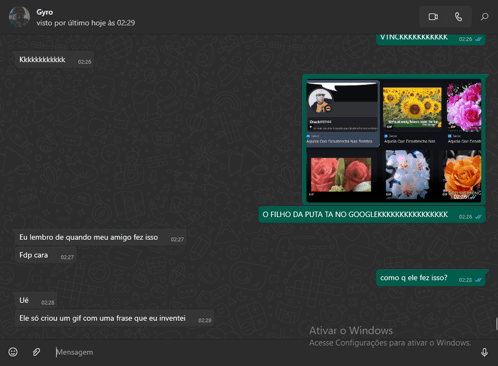Click the partially visible 'VTNCKKKKKKKKKK' message
Screen dimensions: 498x366
pos(430,39)
